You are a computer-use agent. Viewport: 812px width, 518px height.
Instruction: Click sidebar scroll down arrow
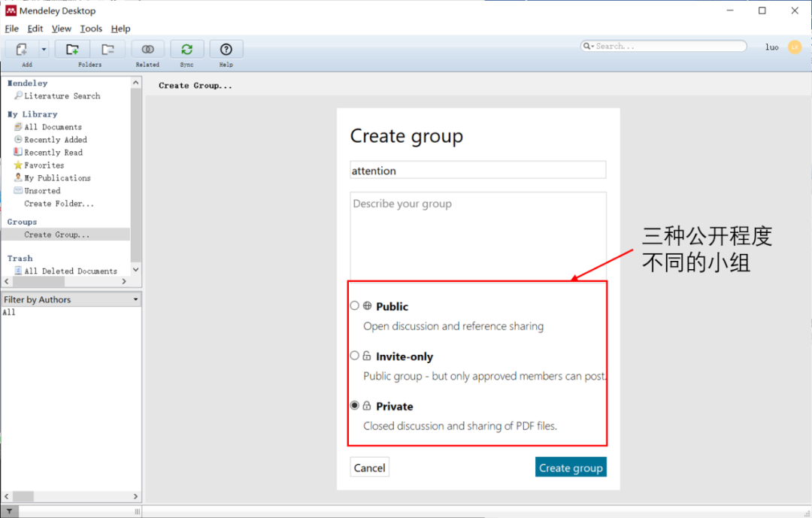135,269
